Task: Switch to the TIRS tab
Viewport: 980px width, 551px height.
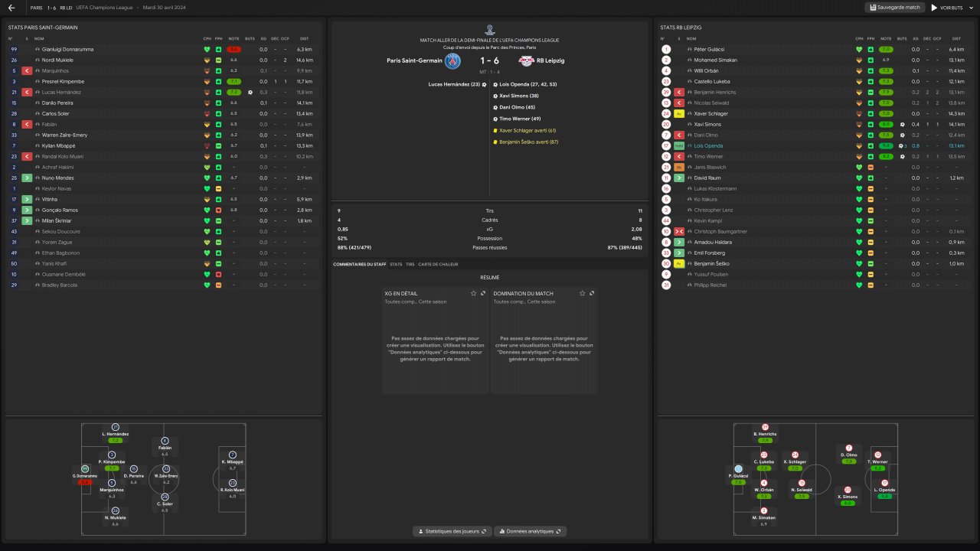Action: pyautogui.click(x=410, y=264)
